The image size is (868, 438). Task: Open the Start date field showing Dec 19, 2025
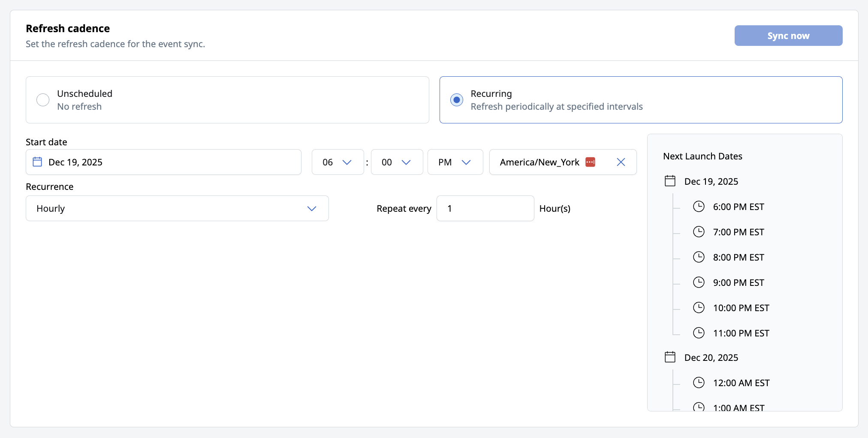163,162
